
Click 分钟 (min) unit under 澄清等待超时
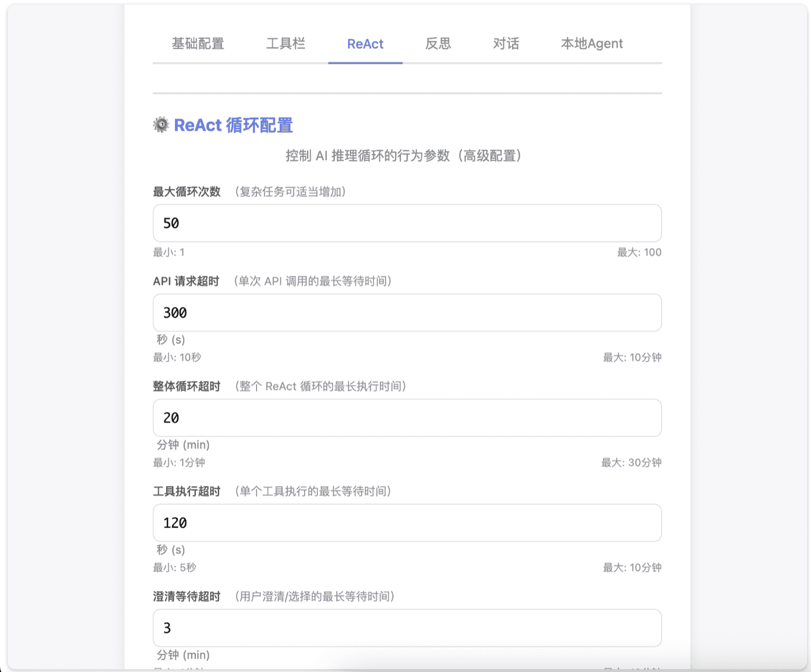coord(183,655)
